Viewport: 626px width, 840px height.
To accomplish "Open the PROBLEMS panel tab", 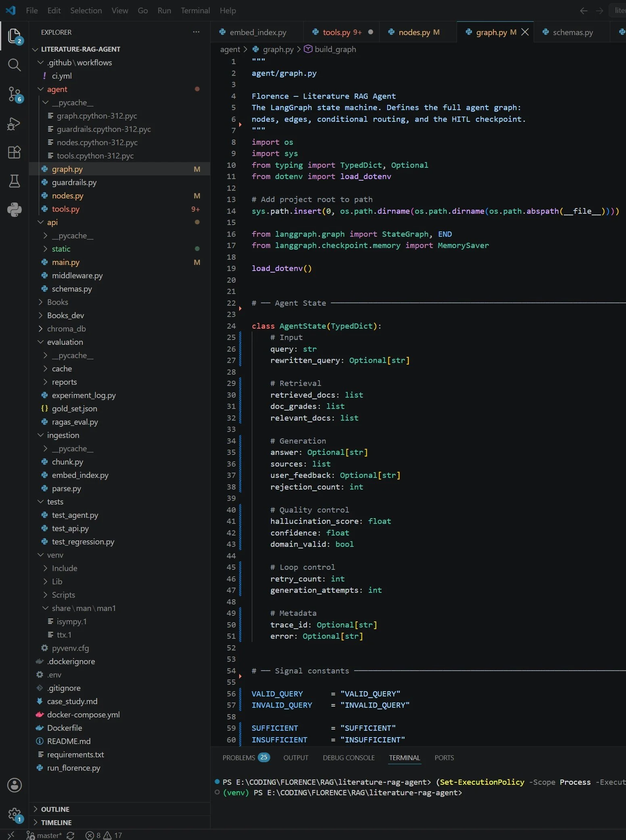I will 246,758.
